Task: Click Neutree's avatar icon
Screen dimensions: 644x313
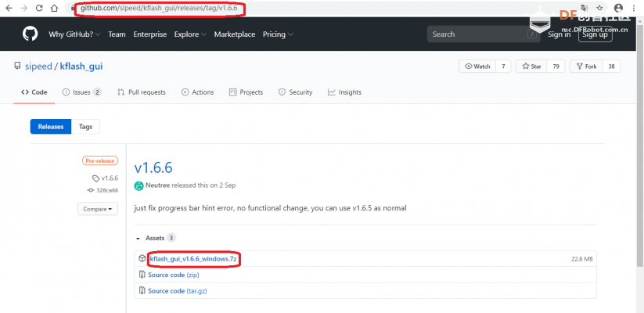Action: (139, 185)
